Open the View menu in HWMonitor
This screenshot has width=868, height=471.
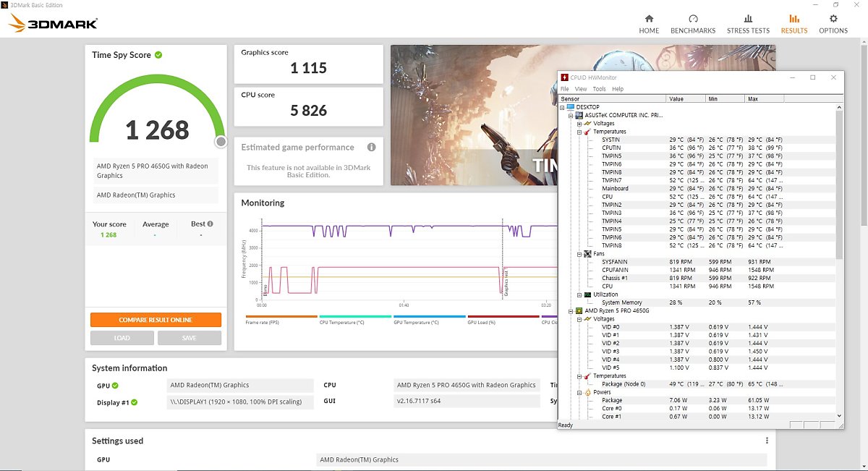click(x=581, y=89)
